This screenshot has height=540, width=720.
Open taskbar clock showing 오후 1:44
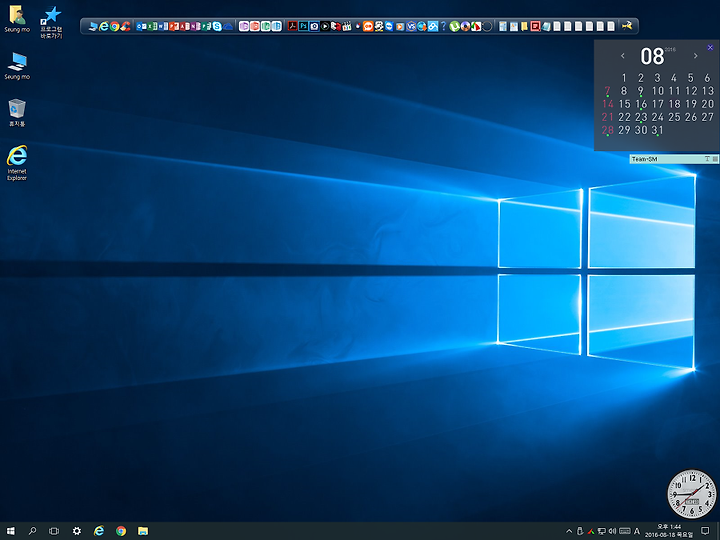(x=669, y=531)
